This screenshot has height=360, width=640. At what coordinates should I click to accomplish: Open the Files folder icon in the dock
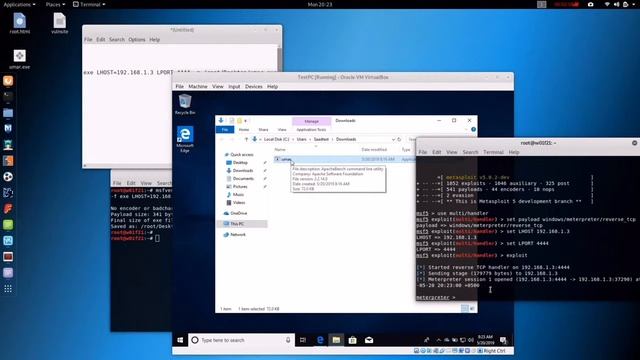click(x=8, y=113)
